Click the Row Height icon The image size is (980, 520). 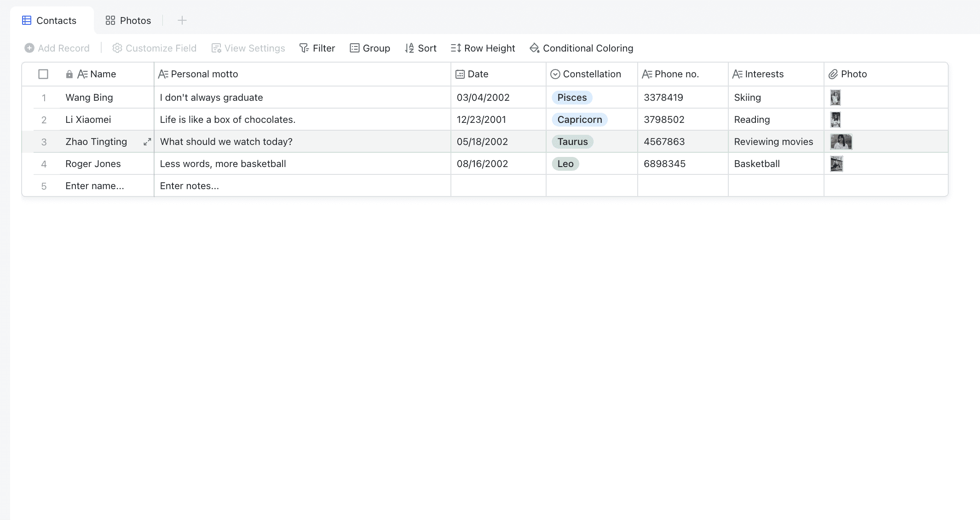pos(455,48)
